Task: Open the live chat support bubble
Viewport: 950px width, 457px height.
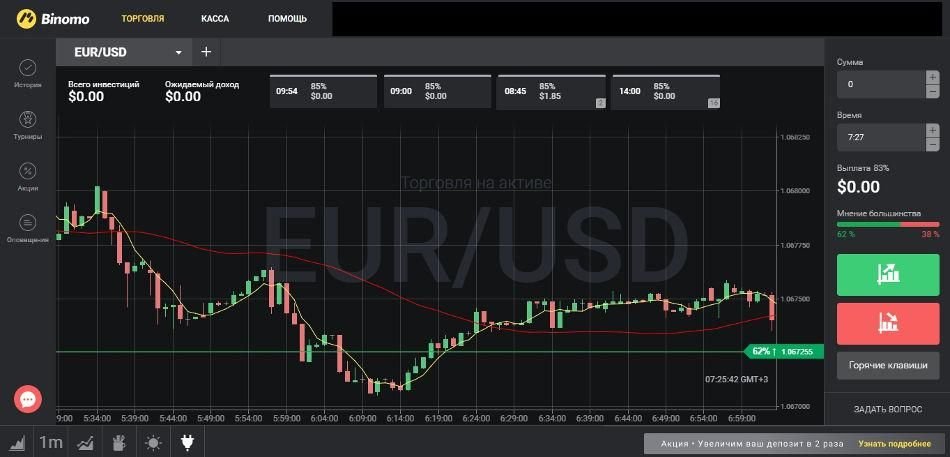Action: click(28, 399)
